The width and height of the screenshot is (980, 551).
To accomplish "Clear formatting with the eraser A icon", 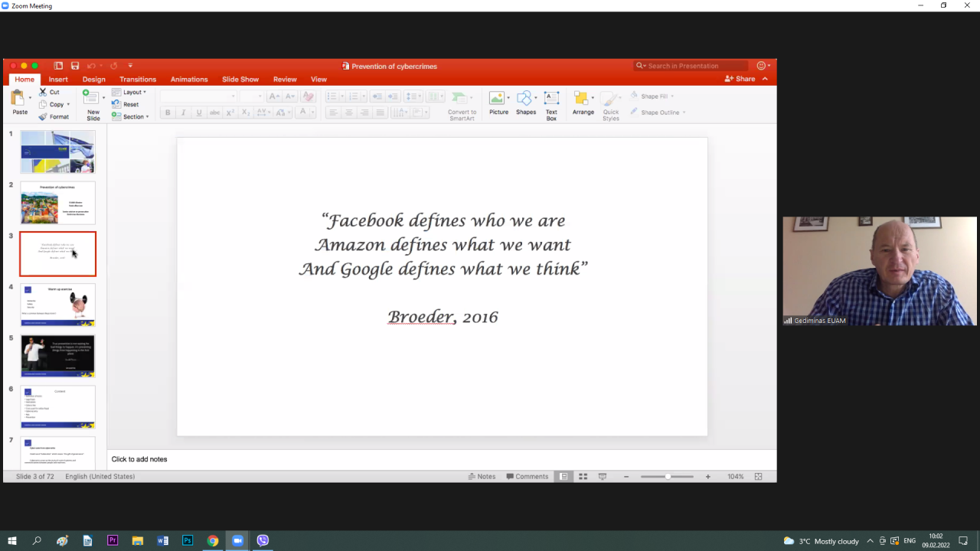I will click(x=308, y=96).
